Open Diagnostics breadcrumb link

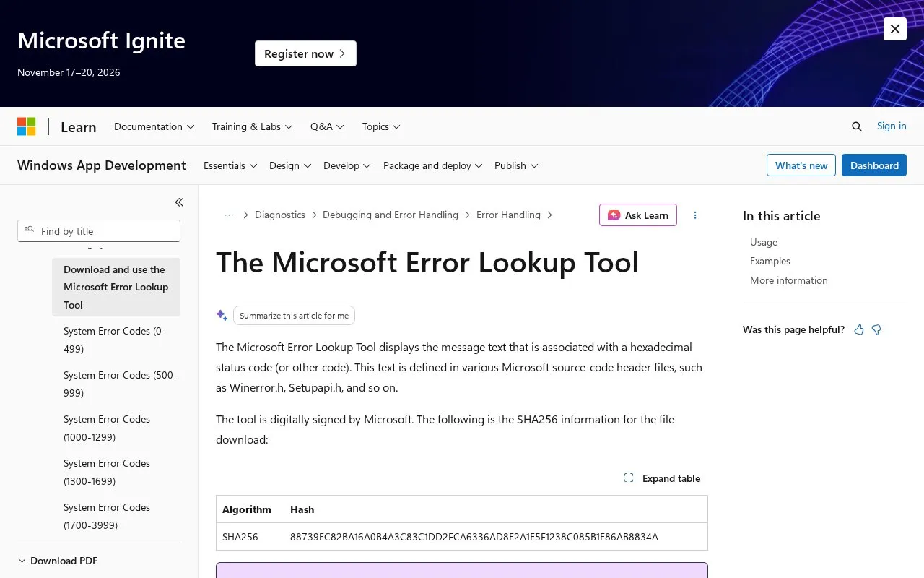(280, 215)
